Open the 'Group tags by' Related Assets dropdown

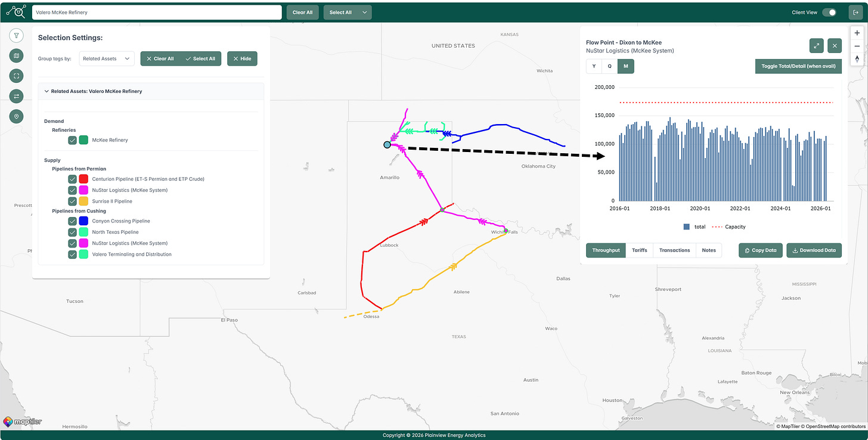(x=107, y=58)
